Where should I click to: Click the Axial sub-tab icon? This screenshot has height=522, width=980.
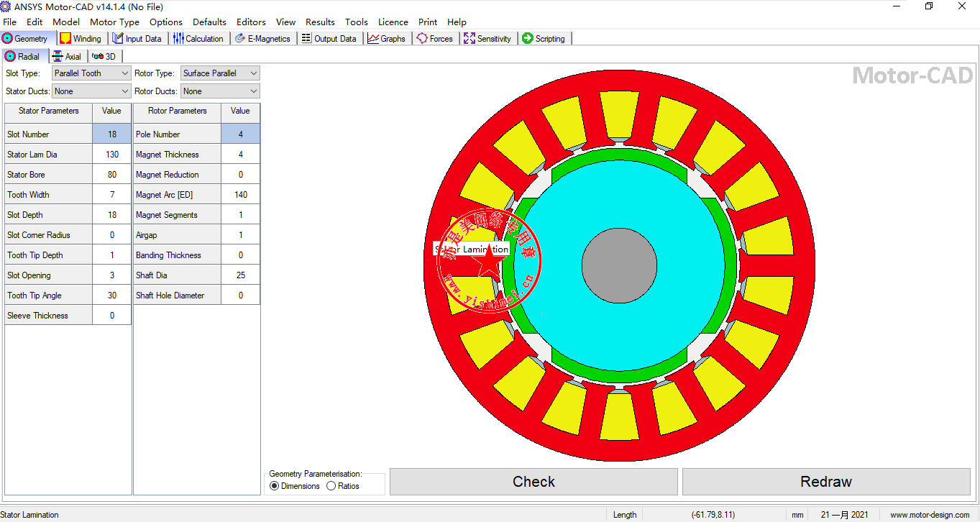[58, 56]
